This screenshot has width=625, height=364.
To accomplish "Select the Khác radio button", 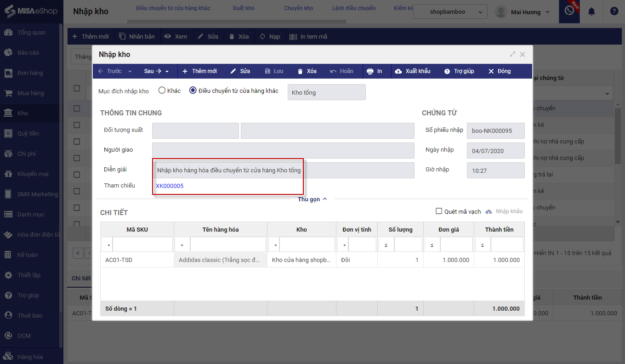I will coord(162,91).
